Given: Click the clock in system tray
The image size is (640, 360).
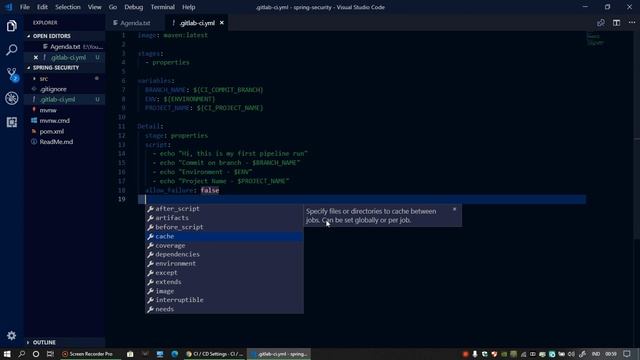Looking at the screenshot, I should [611, 354].
